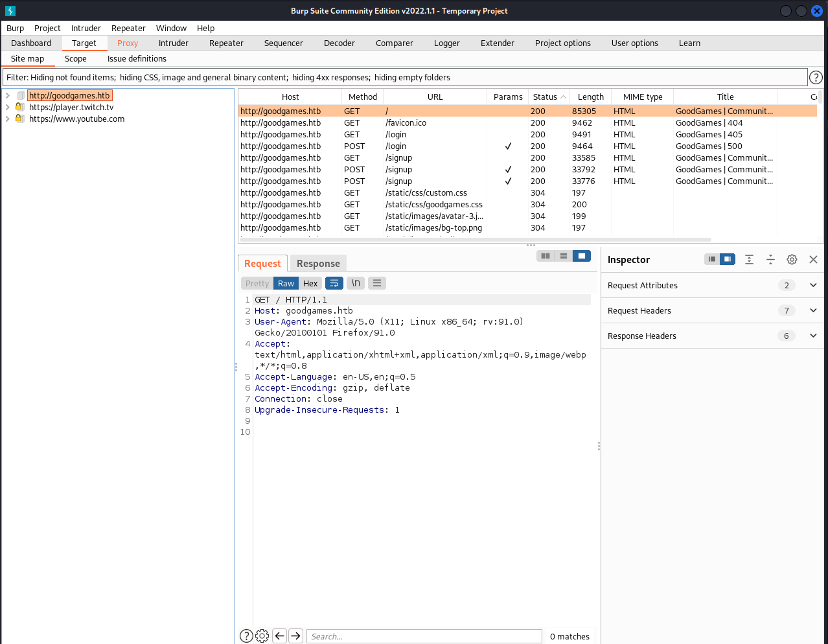Open the Window menu
Image resolution: width=828 pixels, height=644 pixels.
click(x=171, y=28)
